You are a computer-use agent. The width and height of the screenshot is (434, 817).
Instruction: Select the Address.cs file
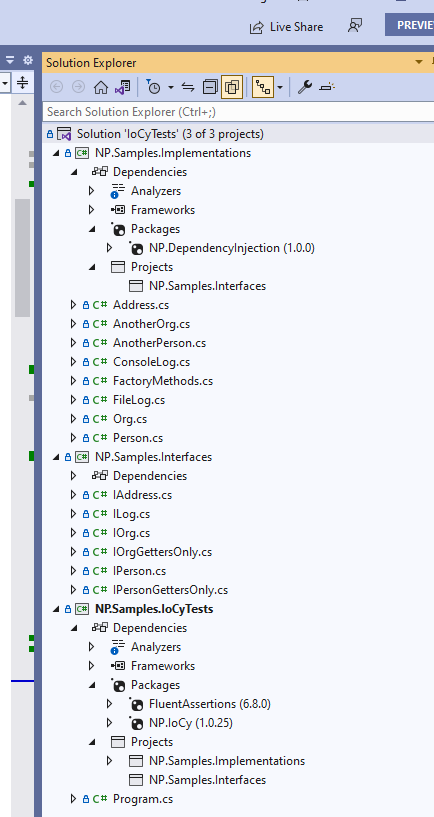[141, 305]
